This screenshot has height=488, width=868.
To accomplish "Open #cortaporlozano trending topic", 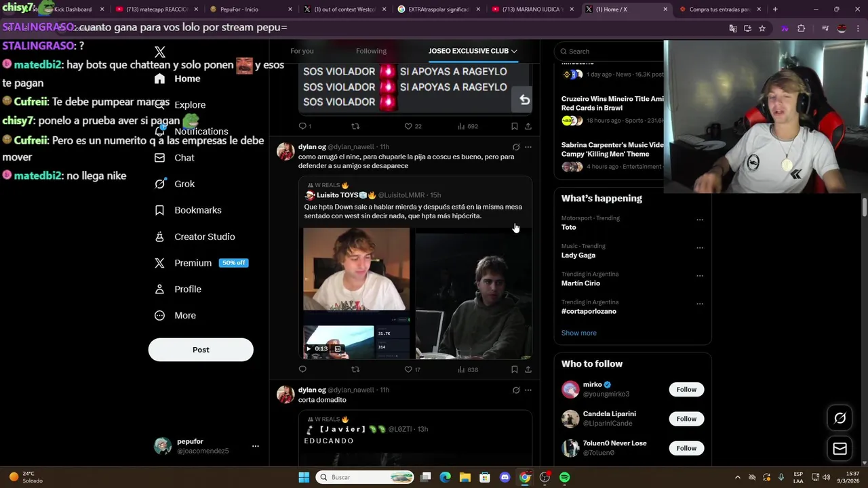I will tap(589, 312).
